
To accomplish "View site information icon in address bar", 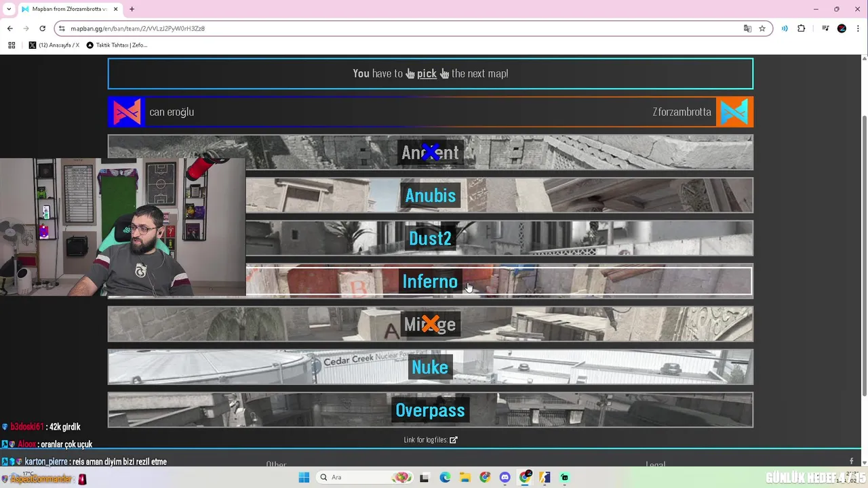I will (x=62, y=28).
